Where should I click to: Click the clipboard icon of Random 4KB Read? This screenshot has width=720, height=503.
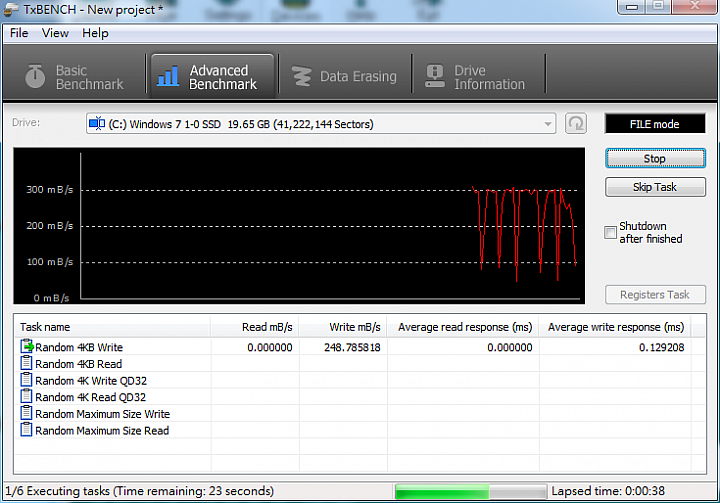tap(27, 363)
